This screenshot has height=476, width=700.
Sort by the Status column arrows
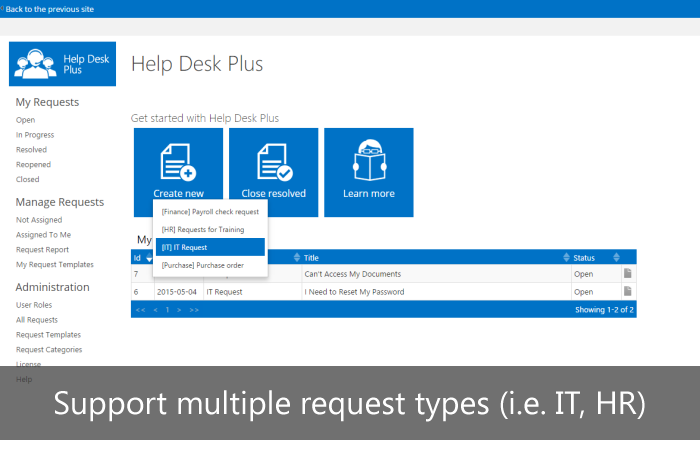pos(567,257)
